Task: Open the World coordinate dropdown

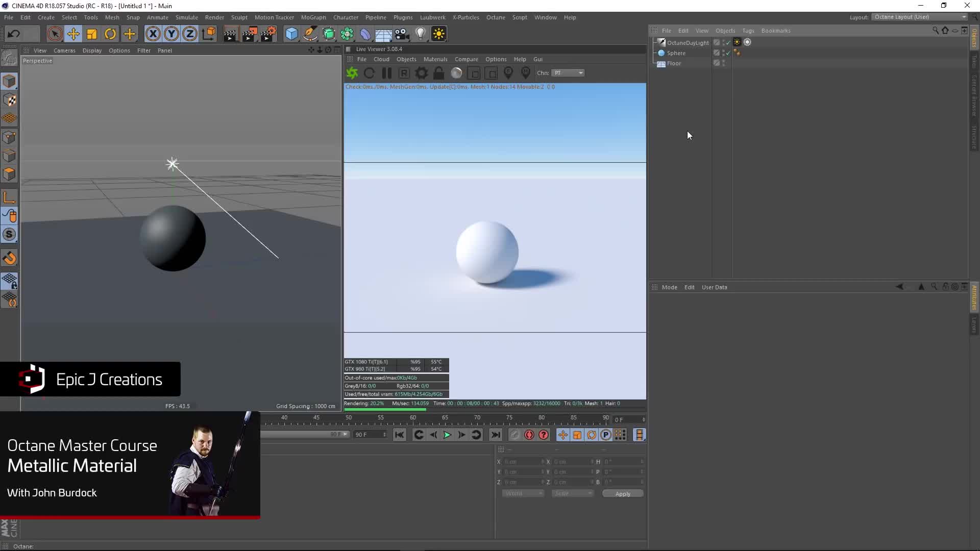Action: 523,493
